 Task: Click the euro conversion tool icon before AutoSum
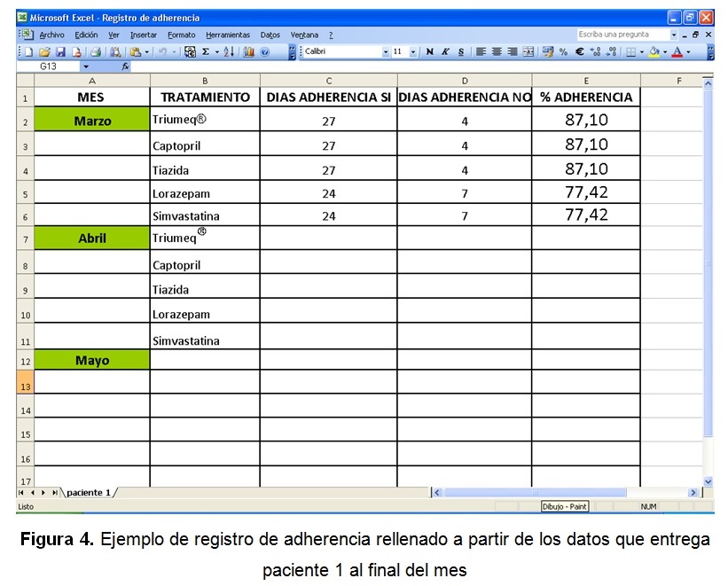(190, 52)
